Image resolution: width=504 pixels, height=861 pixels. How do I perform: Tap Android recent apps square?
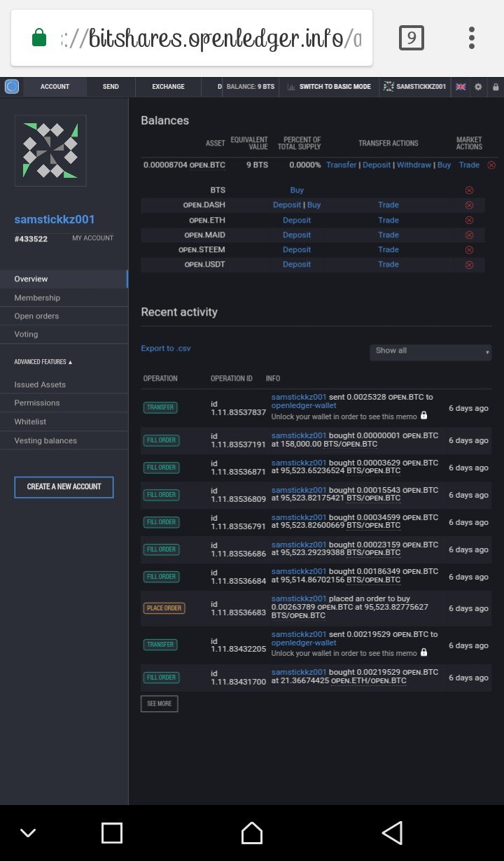[112, 833]
